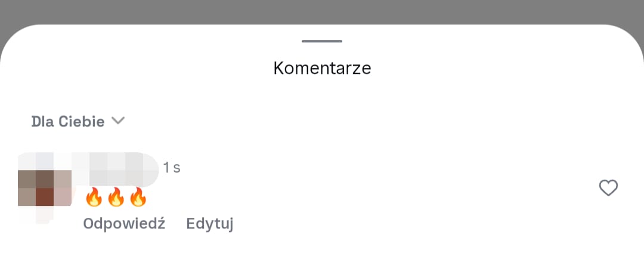Click the middle fire emoji in the comment
Image resolution: width=644 pixels, height=262 pixels.
point(116,196)
